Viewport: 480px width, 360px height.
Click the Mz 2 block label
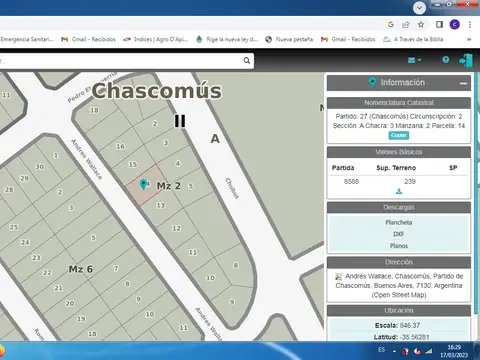[x=169, y=186]
